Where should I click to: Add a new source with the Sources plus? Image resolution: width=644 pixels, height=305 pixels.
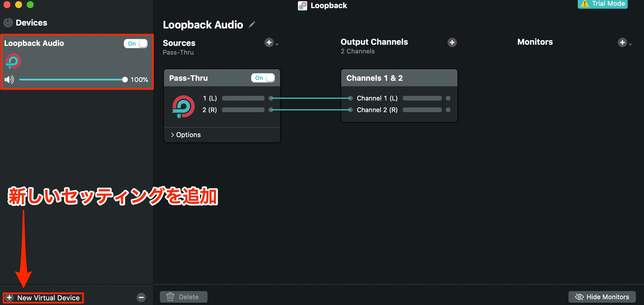tap(269, 42)
